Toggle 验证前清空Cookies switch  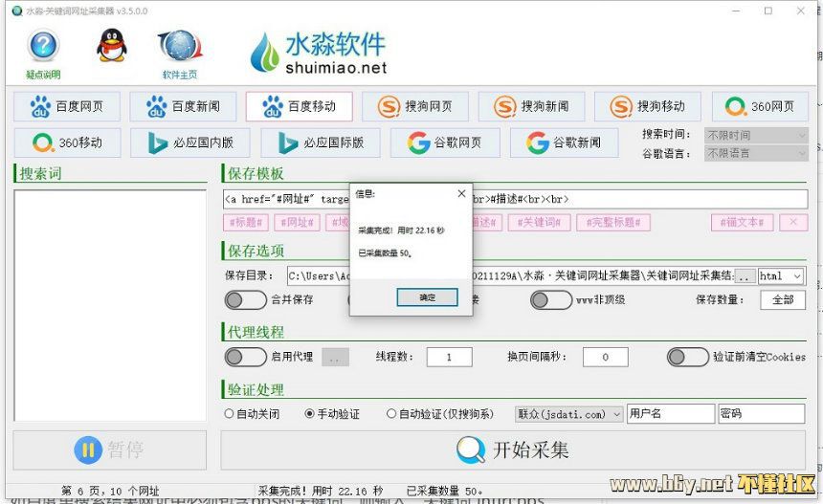687,357
